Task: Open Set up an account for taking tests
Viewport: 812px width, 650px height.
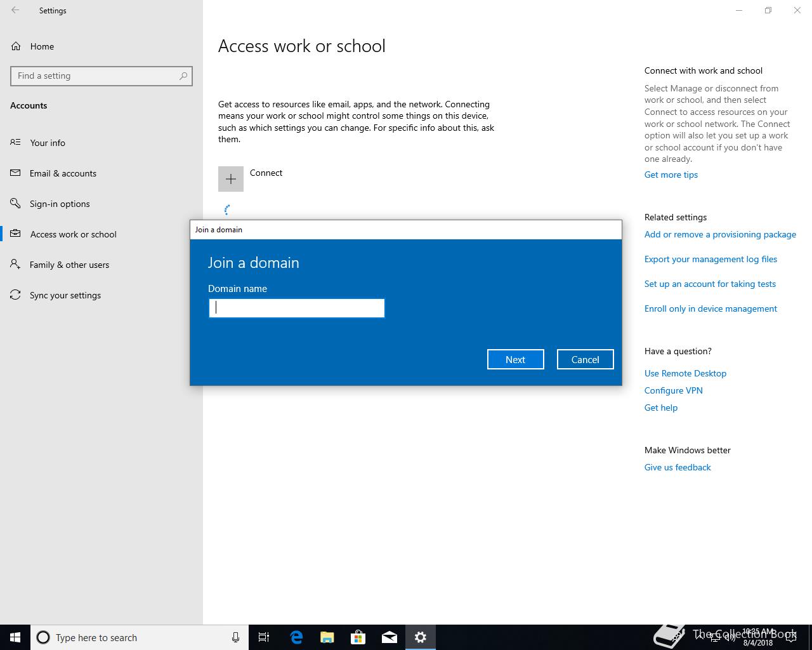Action: click(x=710, y=284)
